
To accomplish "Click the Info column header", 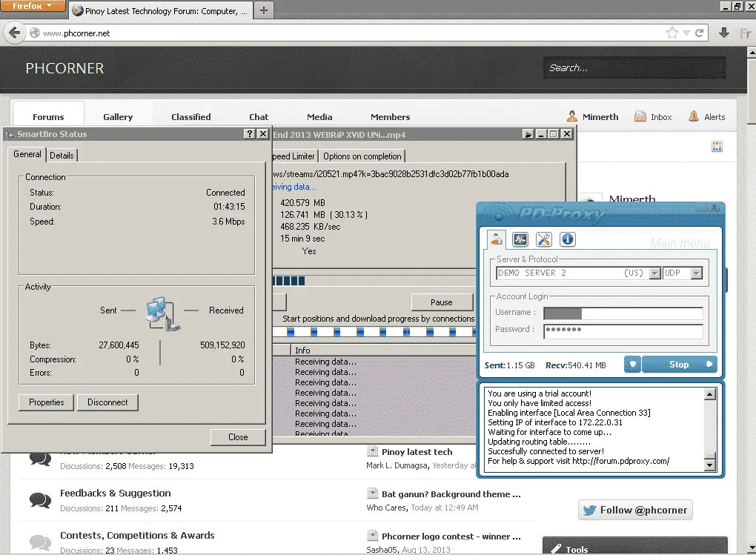I will [x=383, y=350].
